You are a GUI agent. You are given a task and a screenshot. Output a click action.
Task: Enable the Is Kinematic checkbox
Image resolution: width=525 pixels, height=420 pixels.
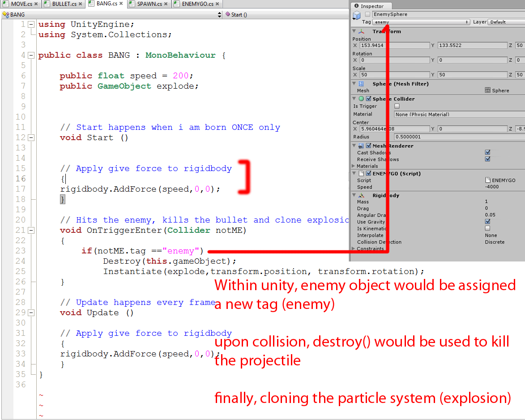487,228
